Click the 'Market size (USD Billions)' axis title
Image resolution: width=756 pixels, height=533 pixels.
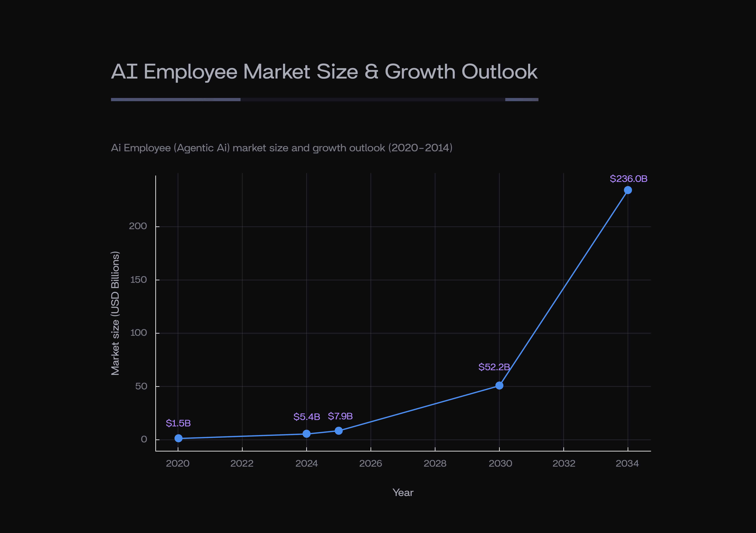pyautogui.click(x=115, y=313)
